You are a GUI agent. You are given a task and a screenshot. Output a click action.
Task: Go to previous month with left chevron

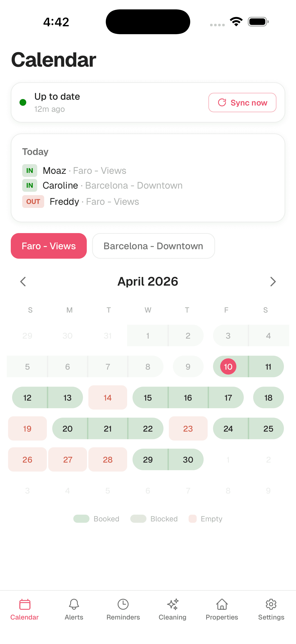pos(23,282)
